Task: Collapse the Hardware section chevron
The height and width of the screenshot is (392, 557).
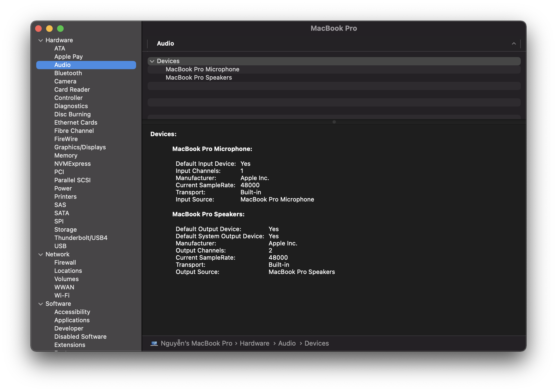Action: pos(41,40)
